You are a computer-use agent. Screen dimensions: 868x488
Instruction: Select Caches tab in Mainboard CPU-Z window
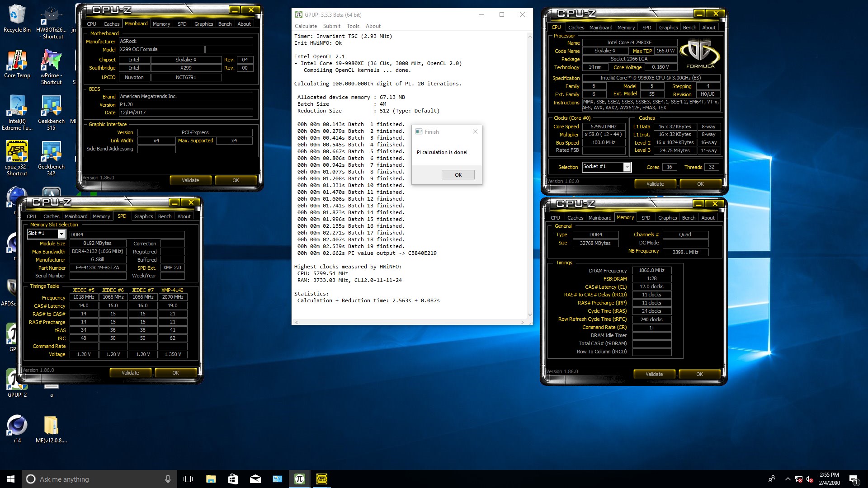tap(111, 24)
